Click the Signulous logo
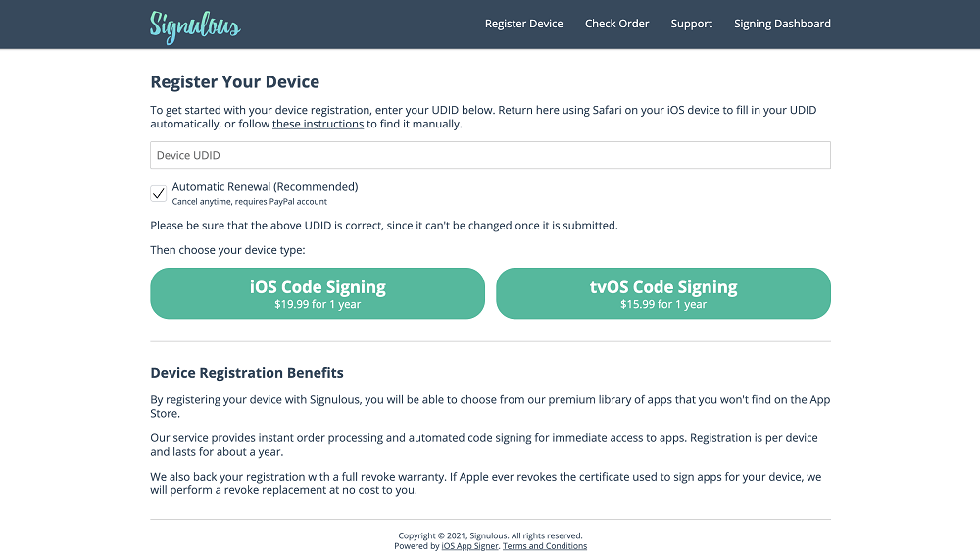The width and height of the screenshot is (980, 560). click(x=195, y=26)
